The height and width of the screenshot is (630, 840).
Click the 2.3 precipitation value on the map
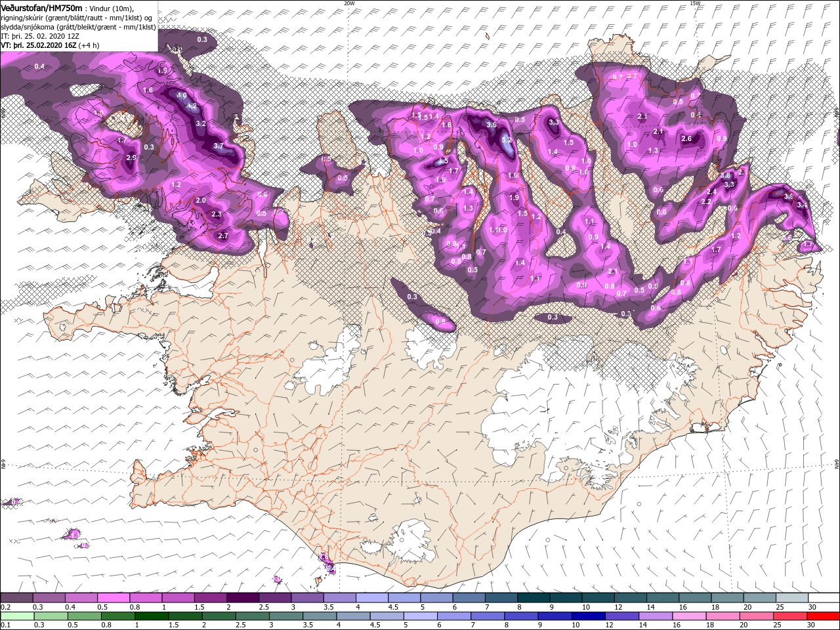(x=217, y=214)
